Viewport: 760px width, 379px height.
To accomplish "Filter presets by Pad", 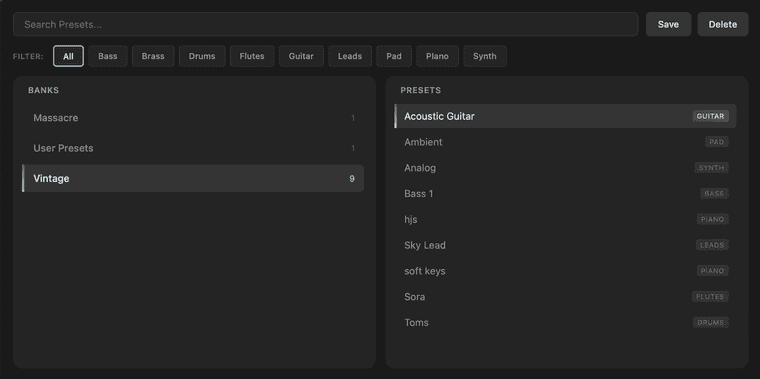I will (394, 56).
